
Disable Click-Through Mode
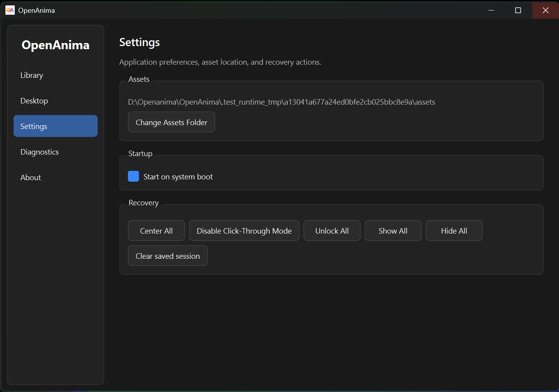[244, 230]
